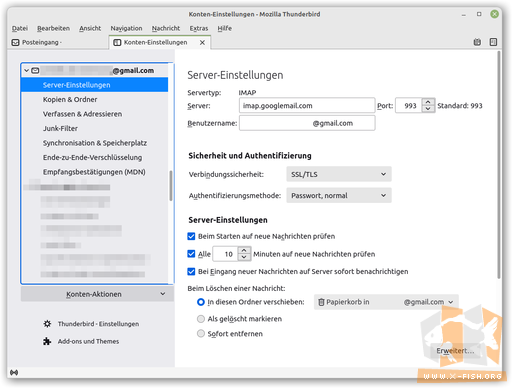Open the Authentifizierungsmethode dropdown

[339, 195]
